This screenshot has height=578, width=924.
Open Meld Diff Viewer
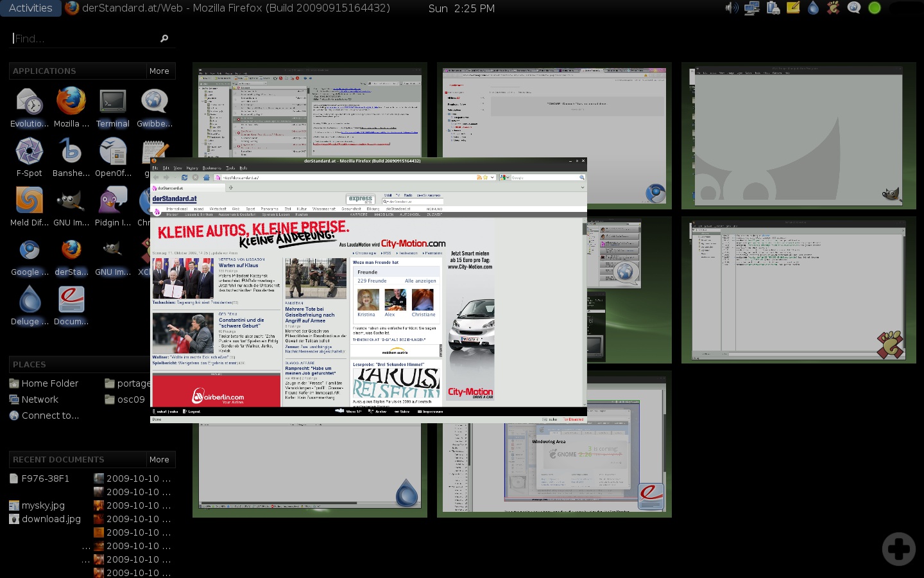(29, 206)
